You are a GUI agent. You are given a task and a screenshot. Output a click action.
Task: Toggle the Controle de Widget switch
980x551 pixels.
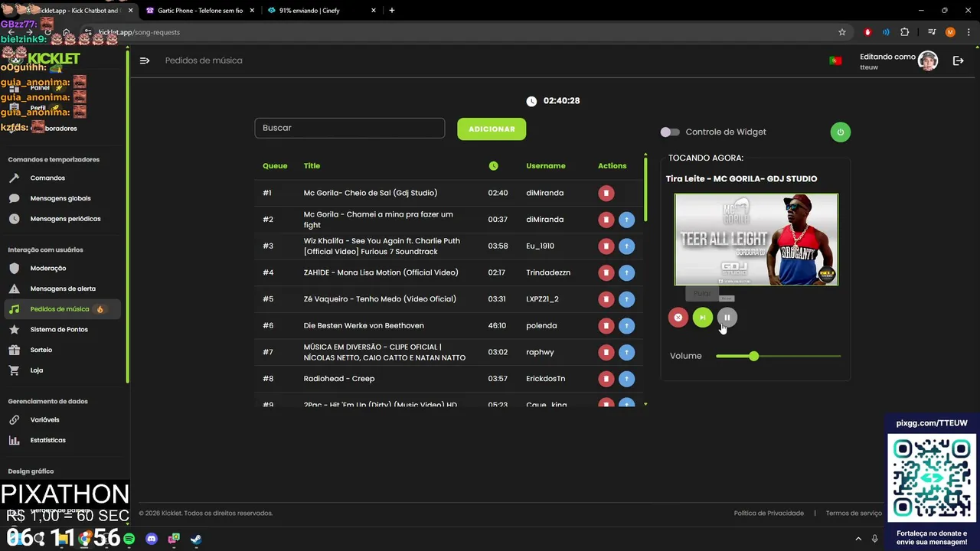click(x=670, y=132)
